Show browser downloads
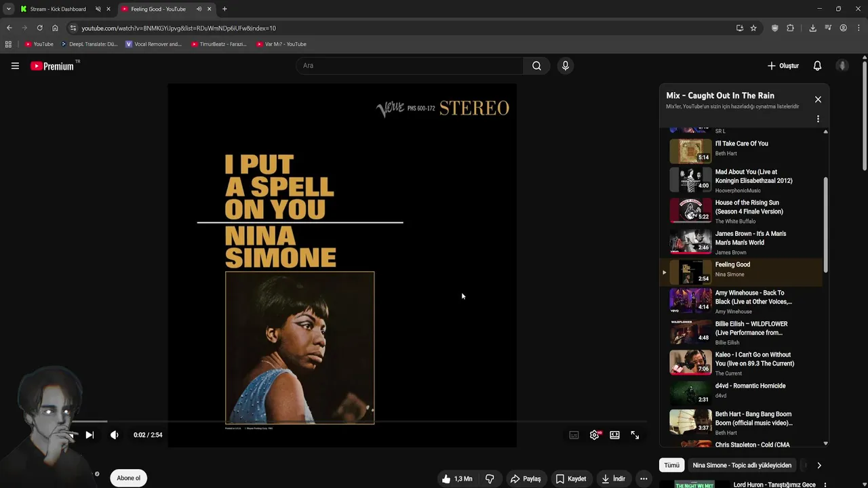The image size is (868, 488). (x=812, y=28)
